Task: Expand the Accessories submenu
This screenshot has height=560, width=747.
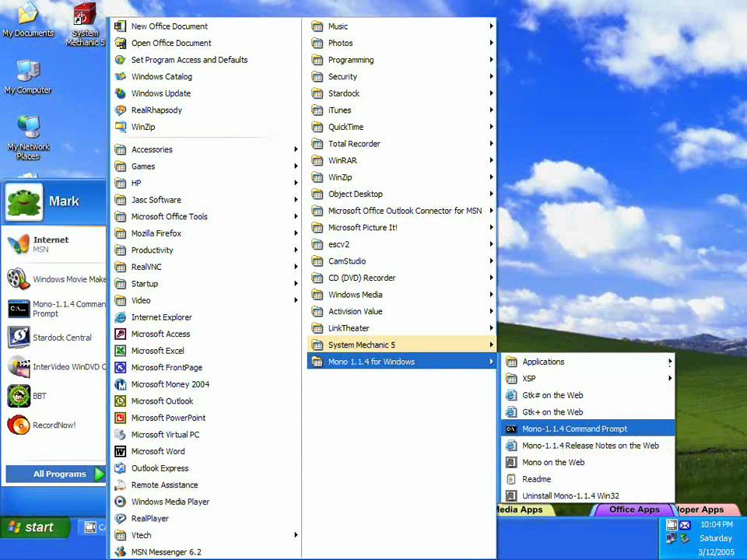Action: click(205, 149)
